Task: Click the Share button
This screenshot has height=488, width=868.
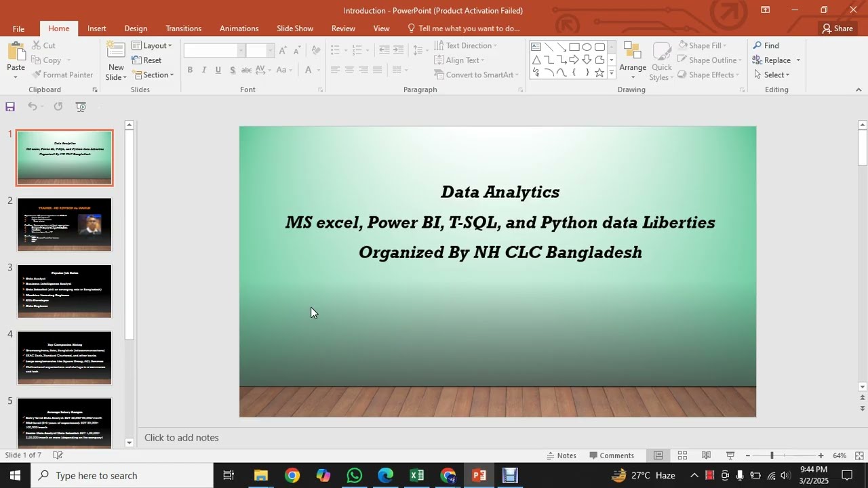Action: coord(837,28)
